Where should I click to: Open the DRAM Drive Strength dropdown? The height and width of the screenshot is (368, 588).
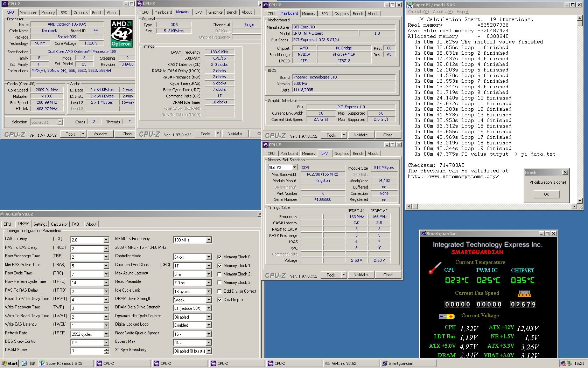coord(209,300)
